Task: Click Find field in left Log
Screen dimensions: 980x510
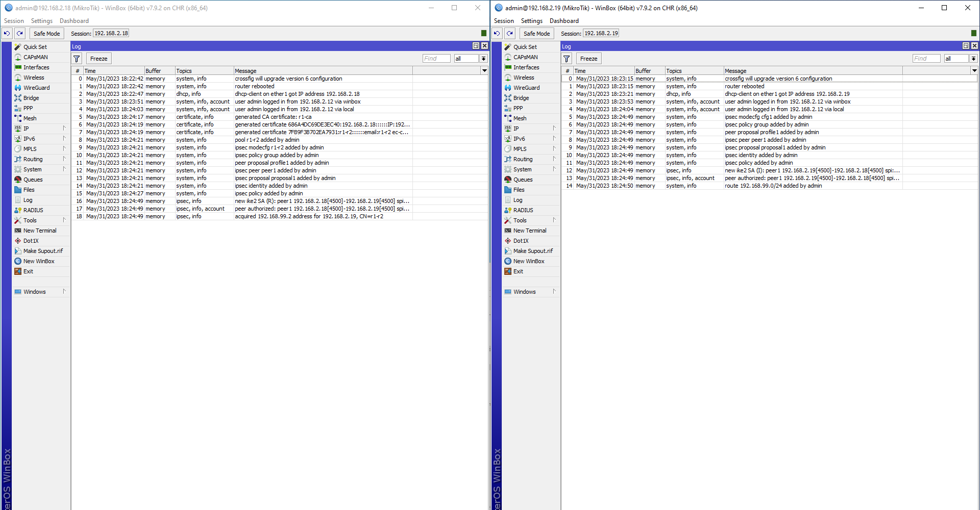Action: pos(436,59)
